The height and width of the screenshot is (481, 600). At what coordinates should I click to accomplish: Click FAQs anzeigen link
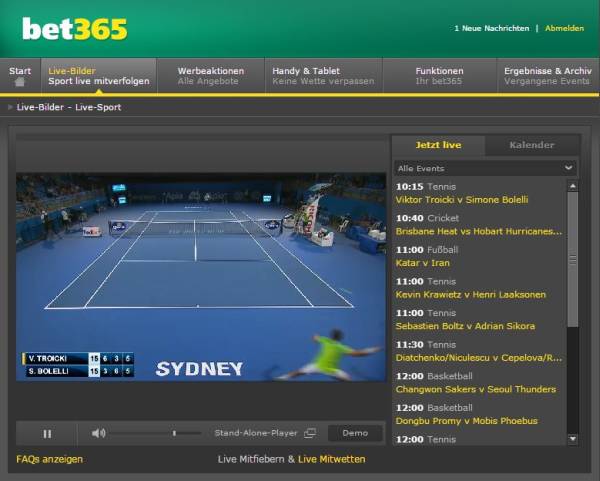49,459
